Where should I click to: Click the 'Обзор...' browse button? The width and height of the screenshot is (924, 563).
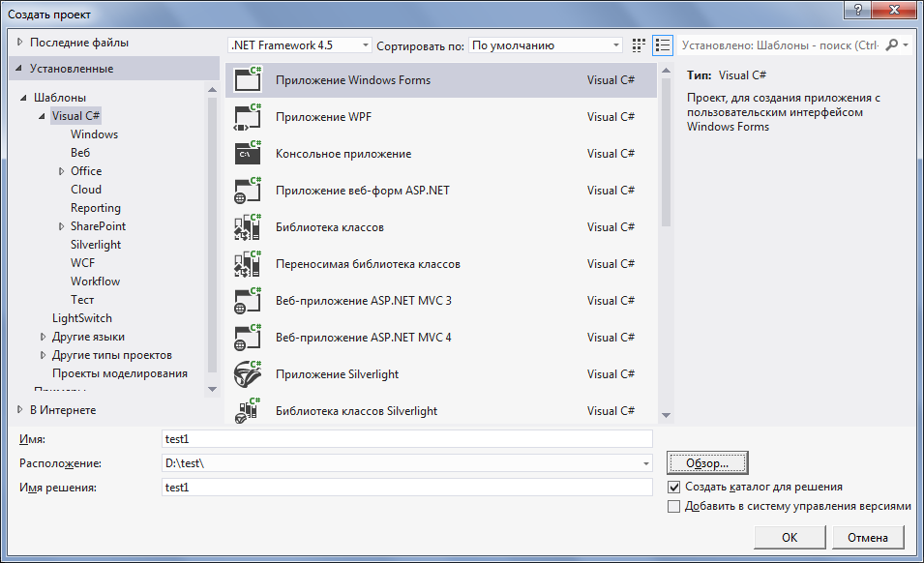pyautogui.click(x=707, y=463)
